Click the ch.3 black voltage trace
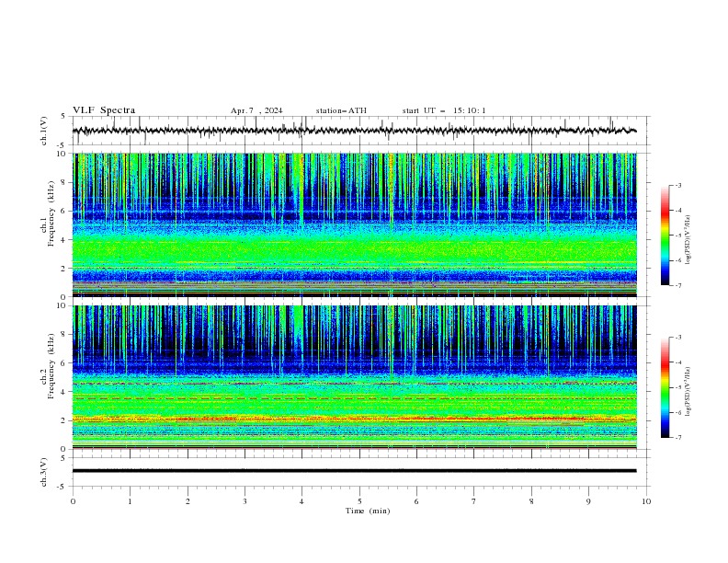This screenshot has height=563, width=728. pyautogui.click(x=354, y=471)
